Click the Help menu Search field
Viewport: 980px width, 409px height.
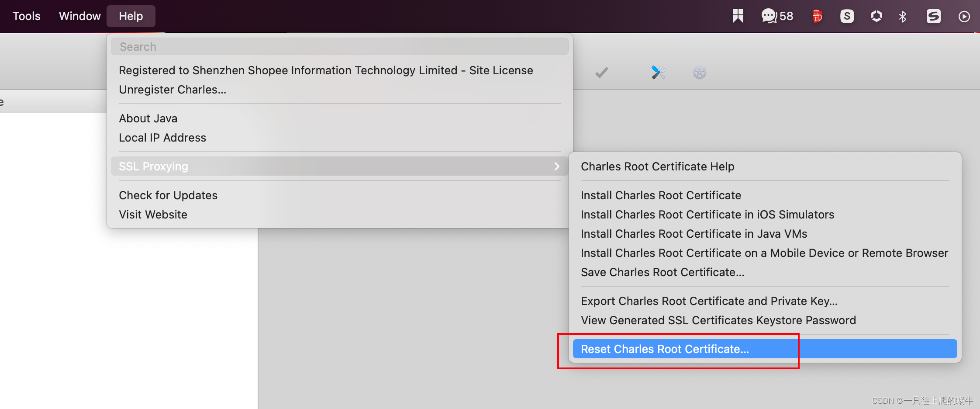pyautogui.click(x=340, y=46)
